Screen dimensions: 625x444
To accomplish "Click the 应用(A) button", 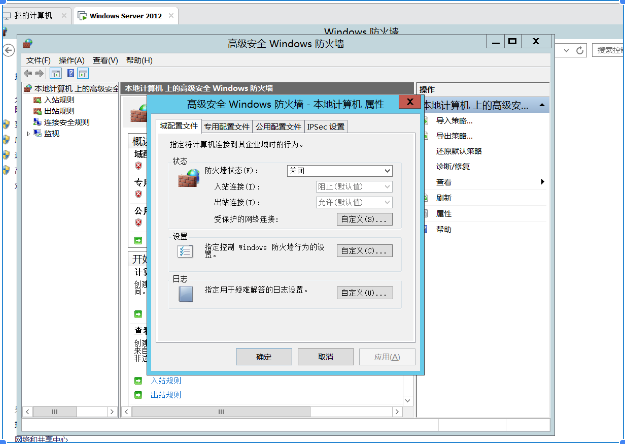I will tap(387, 357).
